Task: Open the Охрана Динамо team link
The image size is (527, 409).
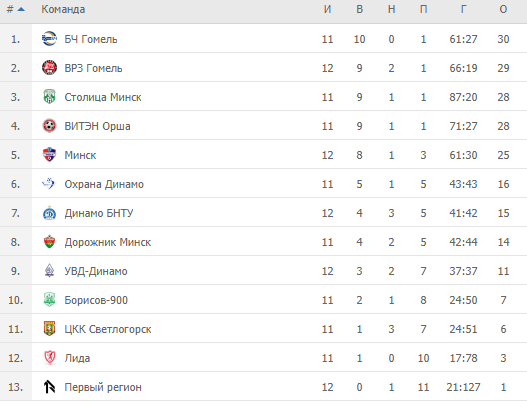Action: pos(104,184)
